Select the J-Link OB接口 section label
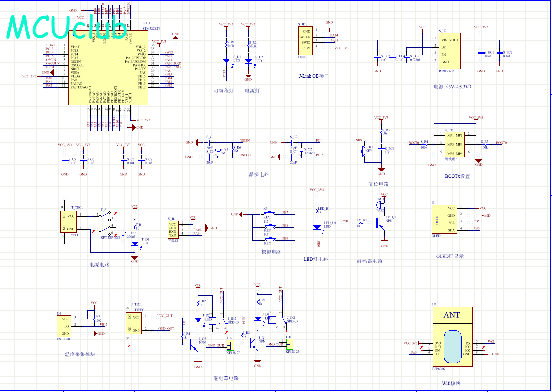This screenshot has height=392, width=552. pos(314,76)
